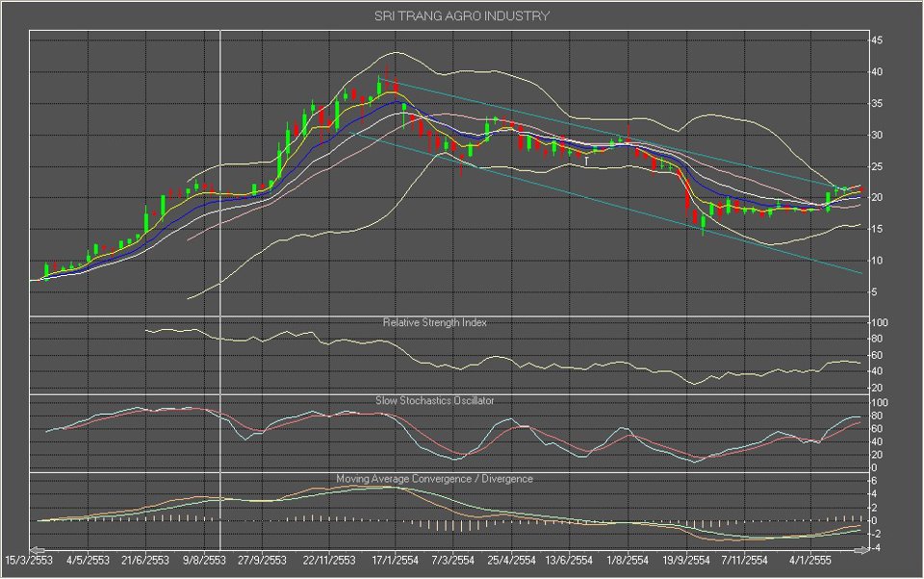Click the Slow Stochastics Oscillator panel title

coord(435,400)
